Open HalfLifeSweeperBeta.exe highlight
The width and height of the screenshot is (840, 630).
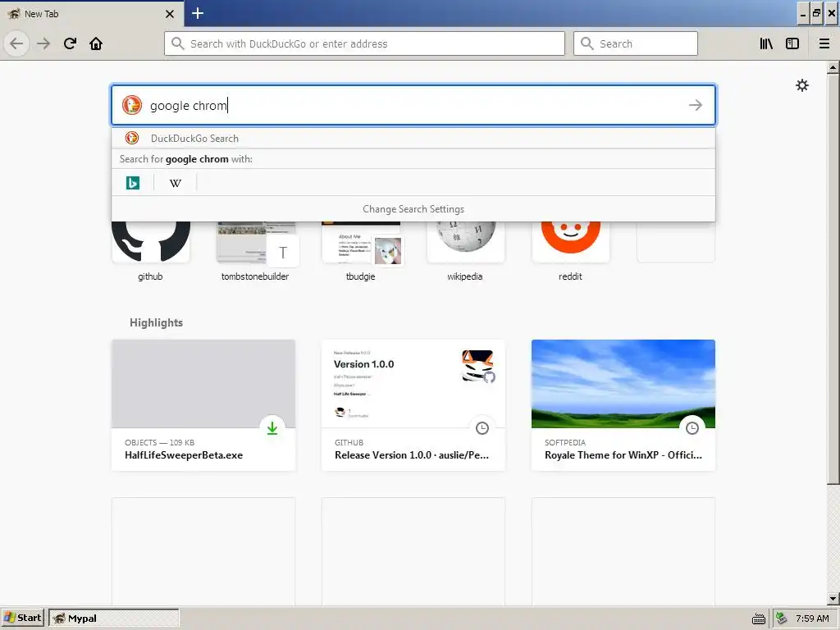click(203, 405)
